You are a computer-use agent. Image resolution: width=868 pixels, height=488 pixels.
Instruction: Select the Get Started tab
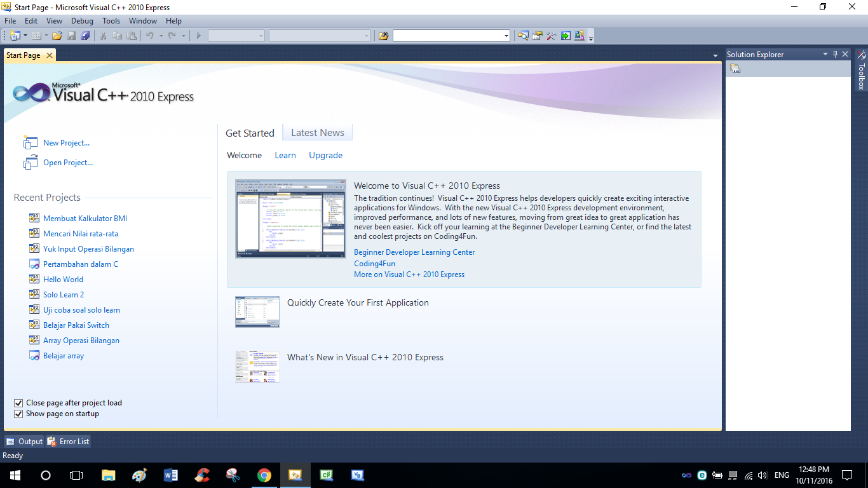(x=250, y=133)
